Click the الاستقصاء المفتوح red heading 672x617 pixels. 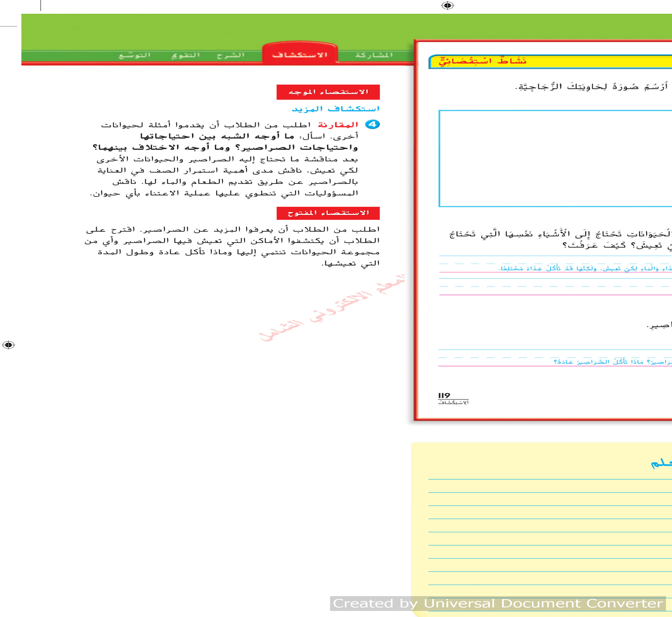328,213
